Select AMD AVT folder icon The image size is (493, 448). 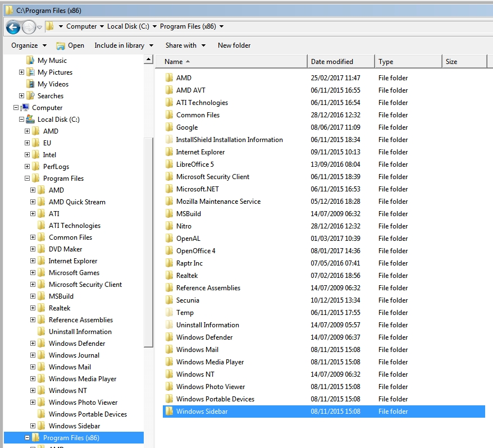(x=169, y=90)
